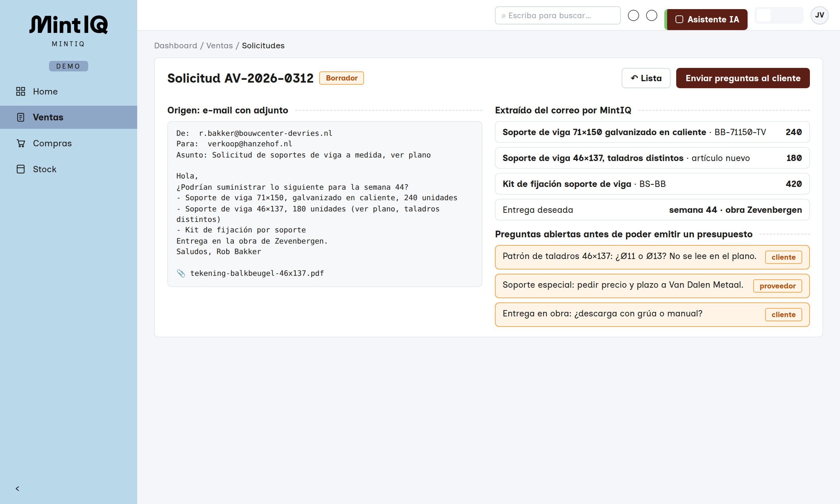
Task: Click Enviar preguntas al cliente
Action: [x=743, y=78]
